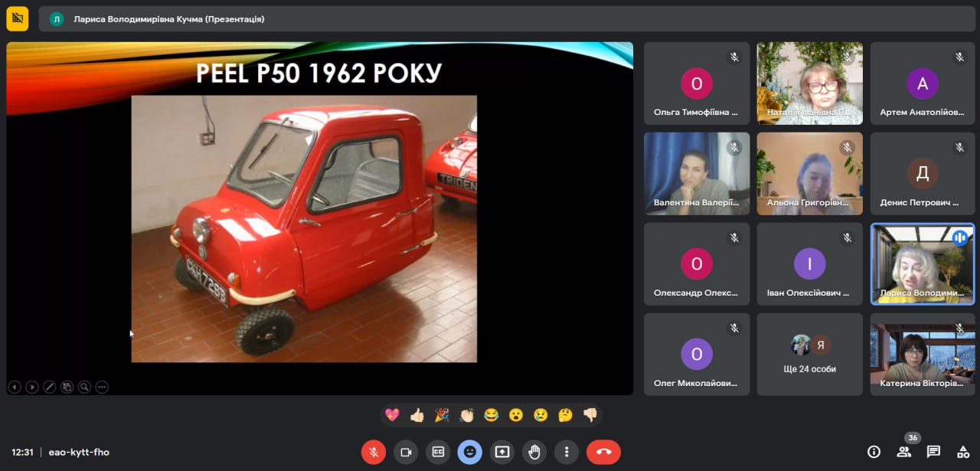Screen dimensions: 980x471
Task: Click the muted mic icon on Олег's tile
Action: click(733, 328)
